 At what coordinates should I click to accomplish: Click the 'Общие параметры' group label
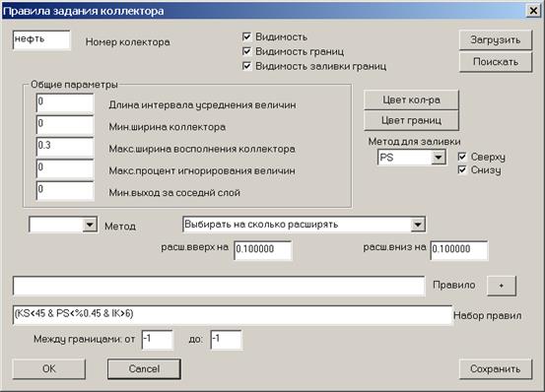point(74,85)
